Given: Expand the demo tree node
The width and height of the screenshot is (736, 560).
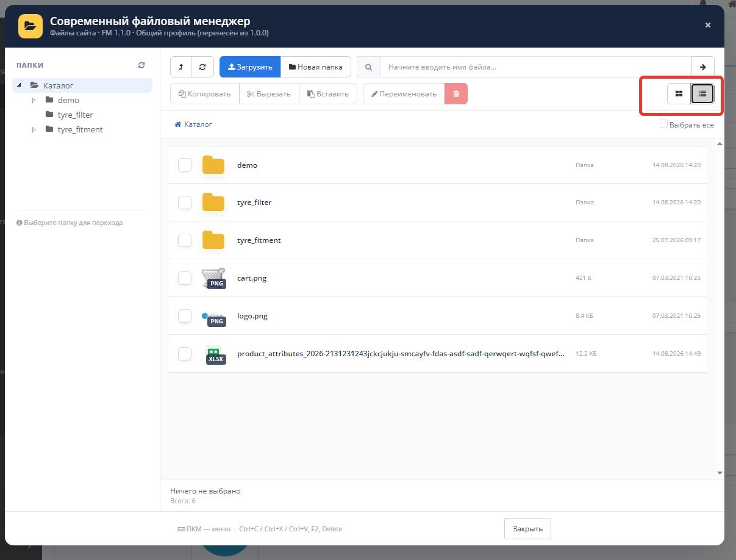Looking at the screenshot, I should click(34, 100).
